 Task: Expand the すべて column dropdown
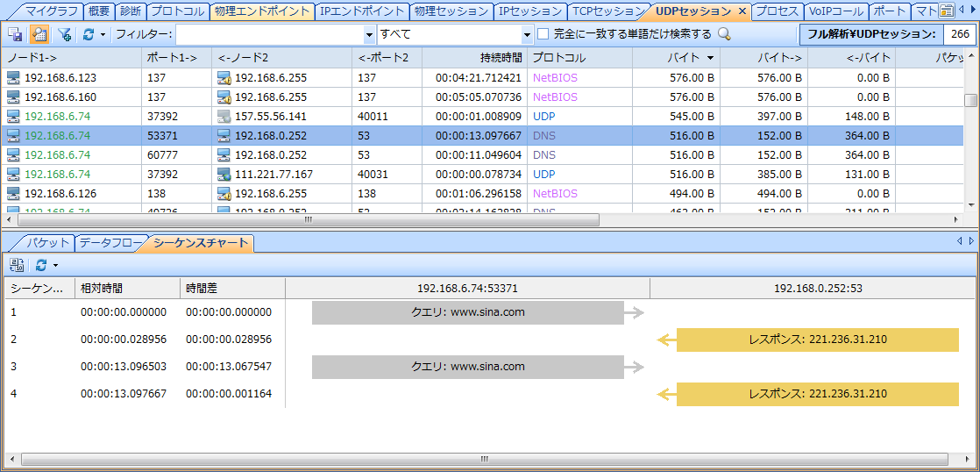point(527,34)
